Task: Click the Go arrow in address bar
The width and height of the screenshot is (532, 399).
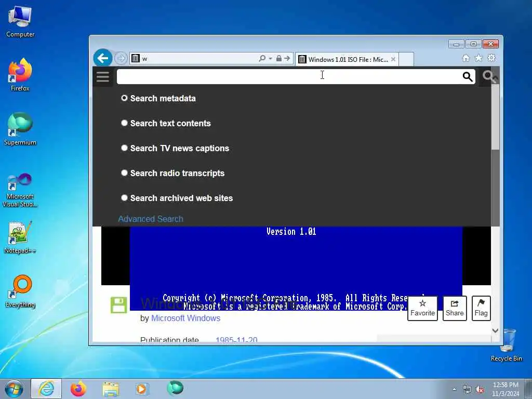Action: 287,58
